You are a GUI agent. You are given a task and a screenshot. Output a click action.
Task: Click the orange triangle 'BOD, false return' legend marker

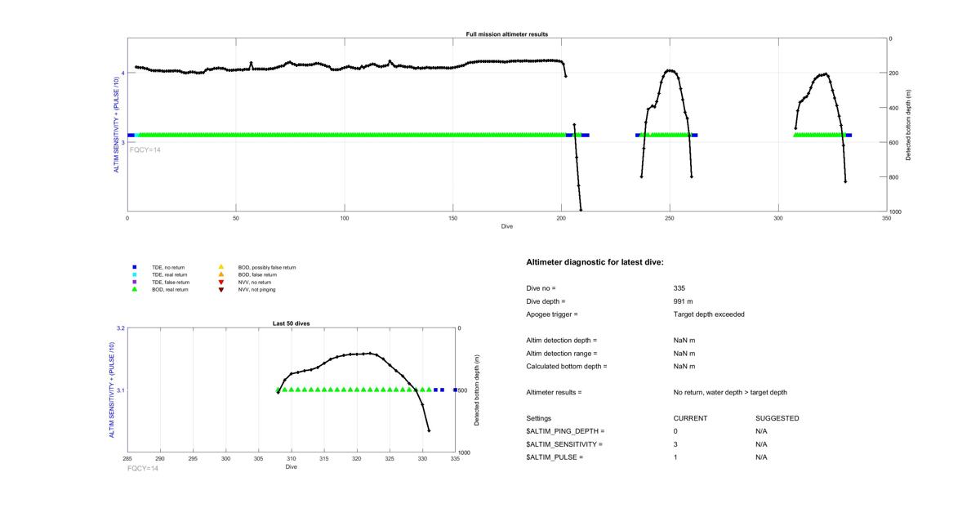pos(220,274)
